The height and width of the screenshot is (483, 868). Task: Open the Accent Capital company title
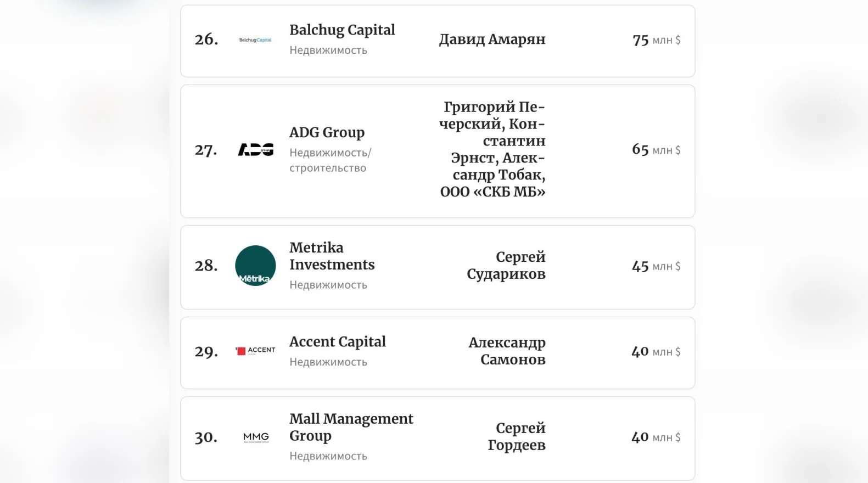click(337, 342)
